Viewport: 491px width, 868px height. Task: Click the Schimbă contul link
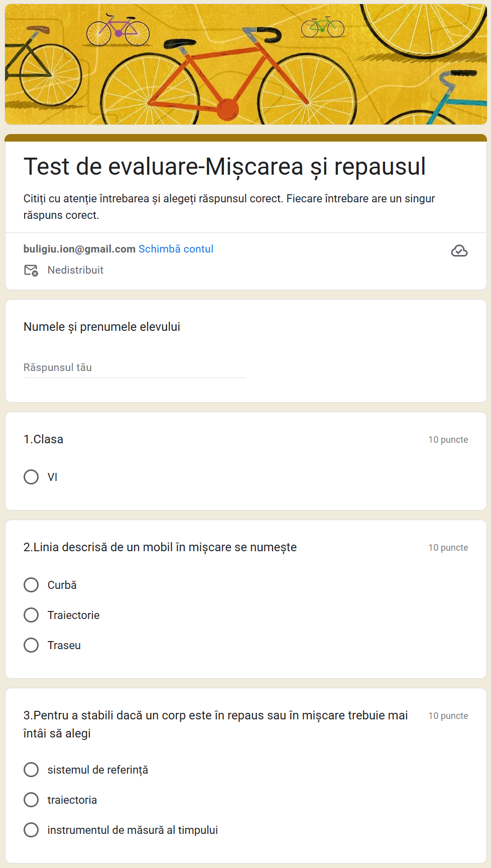pos(176,249)
